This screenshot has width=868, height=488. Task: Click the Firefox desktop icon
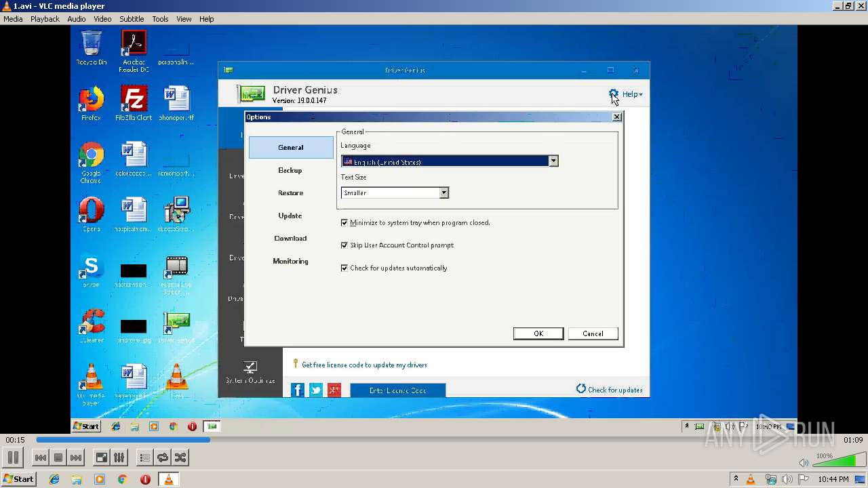point(91,104)
